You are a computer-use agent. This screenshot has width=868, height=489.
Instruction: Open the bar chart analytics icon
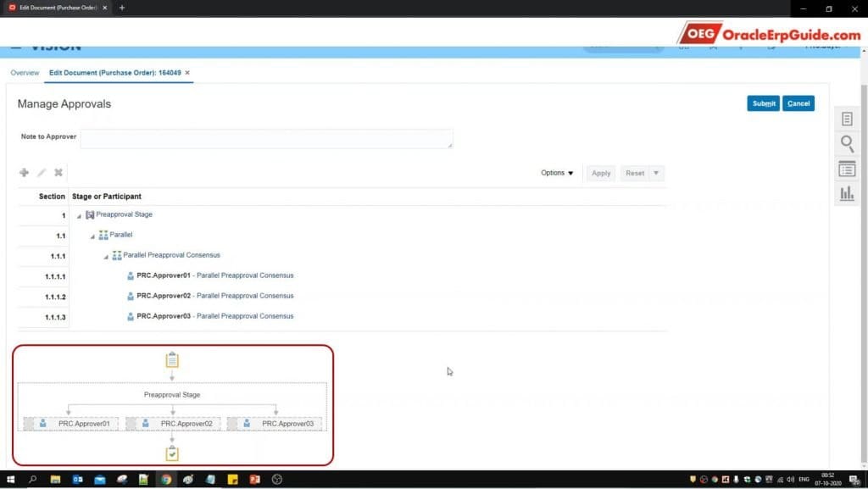pyautogui.click(x=847, y=193)
